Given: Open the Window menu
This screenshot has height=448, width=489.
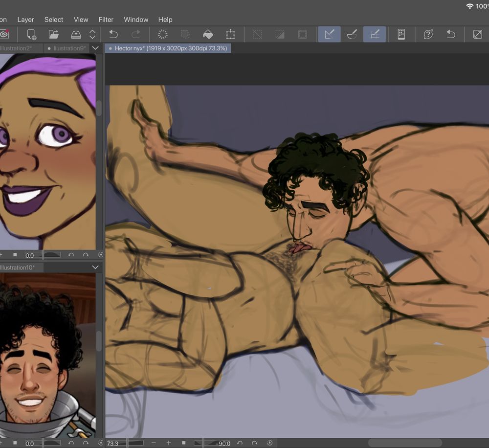Looking at the screenshot, I should click(136, 20).
